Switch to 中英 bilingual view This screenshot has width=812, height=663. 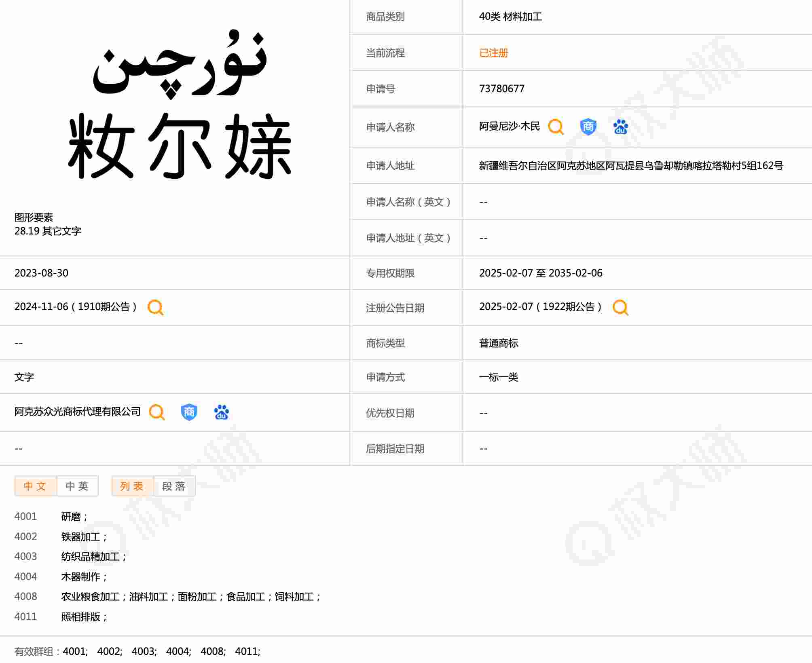[77, 486]
